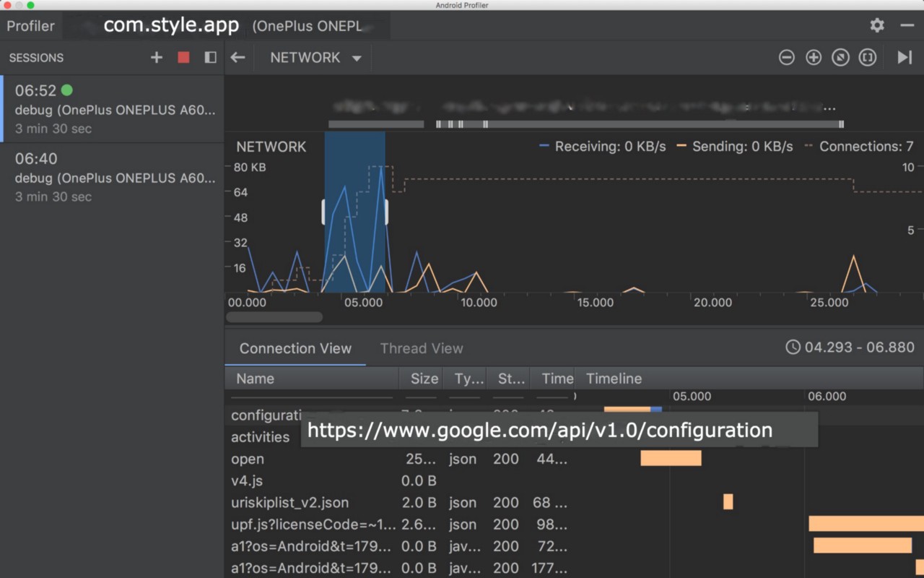Go back from the Network profiler
This screenshot has width=924, height=578.
(238, 57)
